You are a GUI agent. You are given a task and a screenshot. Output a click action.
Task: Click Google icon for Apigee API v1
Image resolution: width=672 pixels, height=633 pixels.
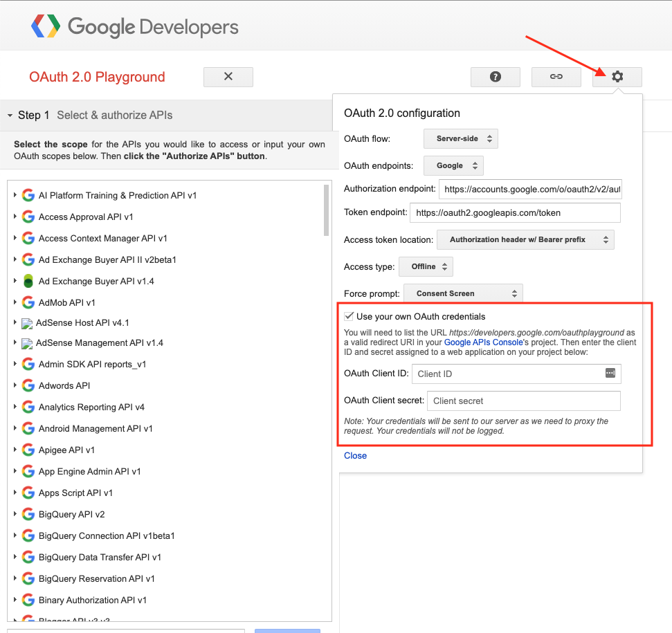pos(28,450)
